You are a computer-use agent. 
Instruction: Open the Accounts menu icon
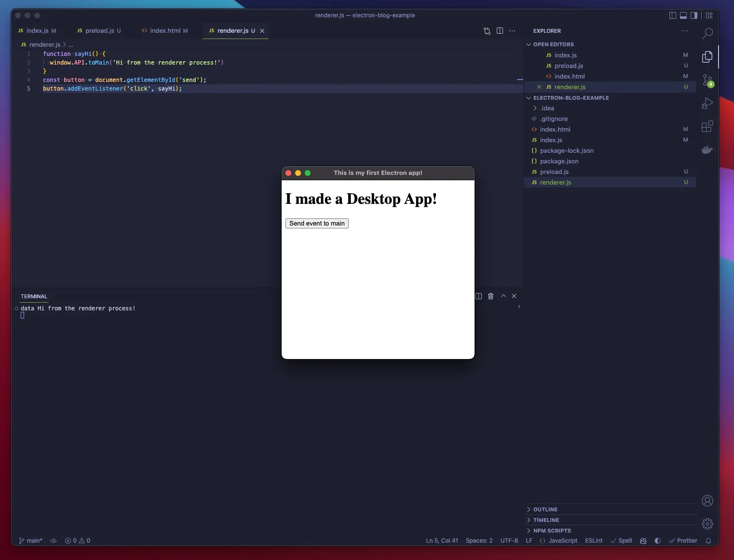[707, 501]
